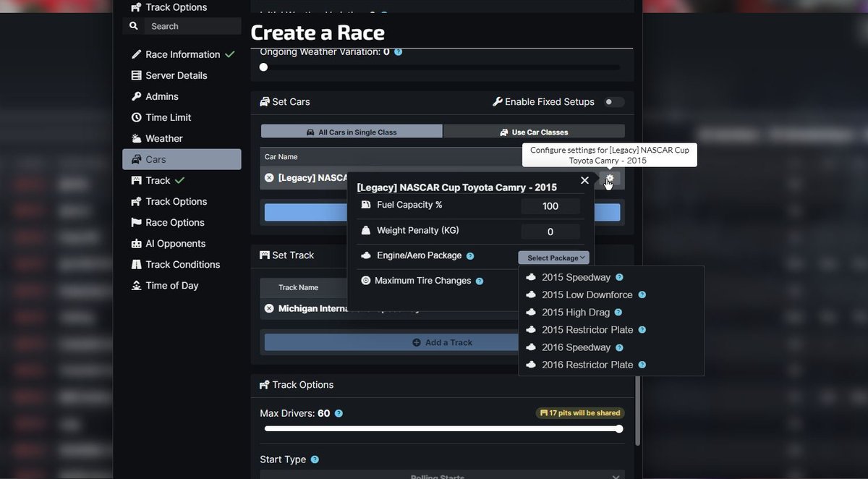Toggle Enable Fixed Setups switch
Viewport: 868px width, 479px height.
[x=614, y=102]
